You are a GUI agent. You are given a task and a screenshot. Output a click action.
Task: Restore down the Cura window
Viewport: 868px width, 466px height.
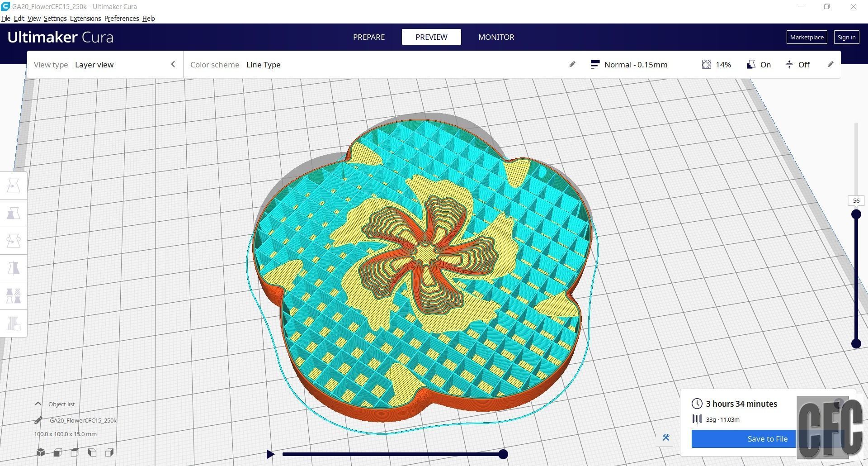click(x=827, y=6)
